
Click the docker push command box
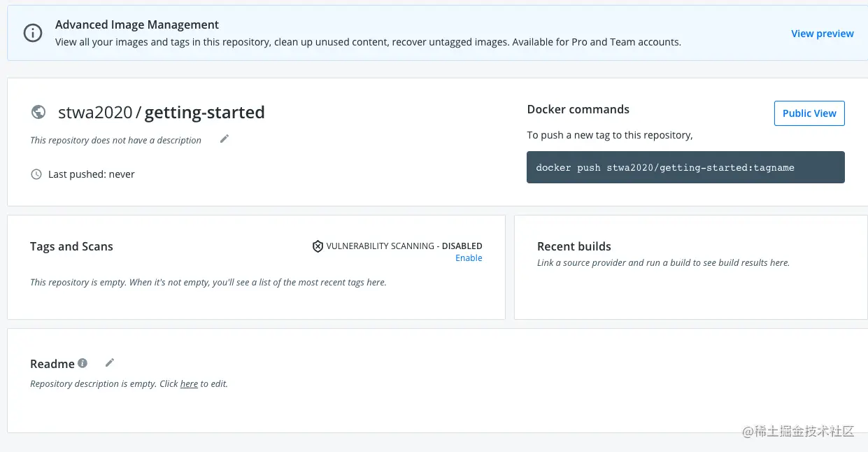[x=685, y=167]
